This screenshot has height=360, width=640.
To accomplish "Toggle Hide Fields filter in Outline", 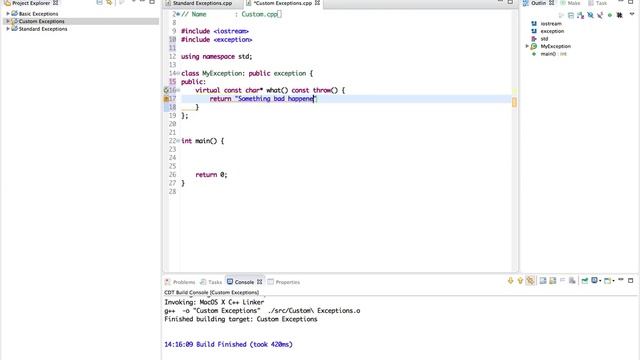I will (x=590, y=16).
